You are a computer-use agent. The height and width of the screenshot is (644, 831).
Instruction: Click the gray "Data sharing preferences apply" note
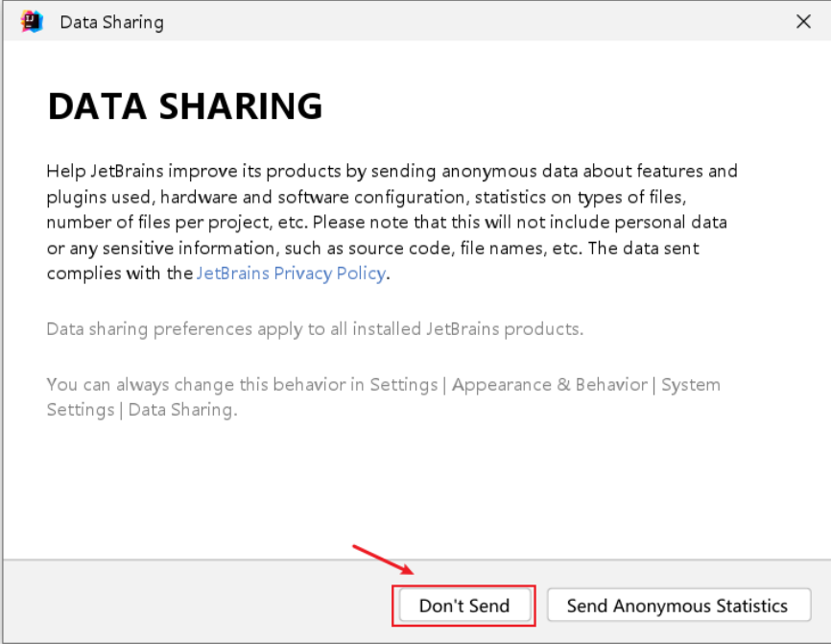click(x=315, y=329)
